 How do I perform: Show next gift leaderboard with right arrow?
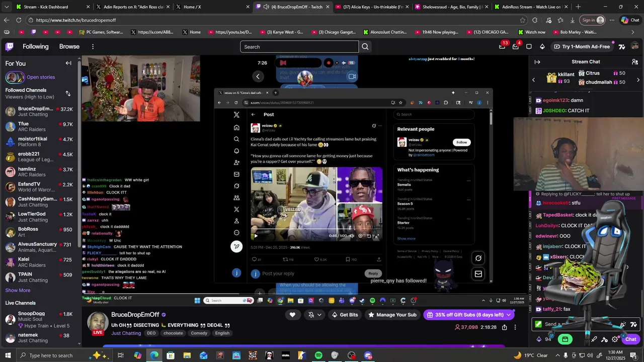tap(638, 80)
